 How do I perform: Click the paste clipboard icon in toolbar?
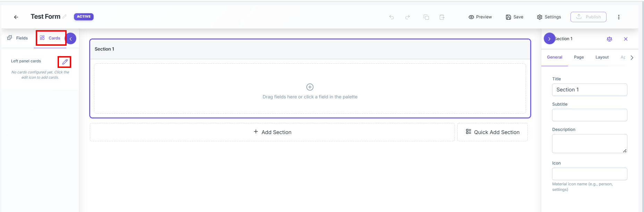[442, 17]
